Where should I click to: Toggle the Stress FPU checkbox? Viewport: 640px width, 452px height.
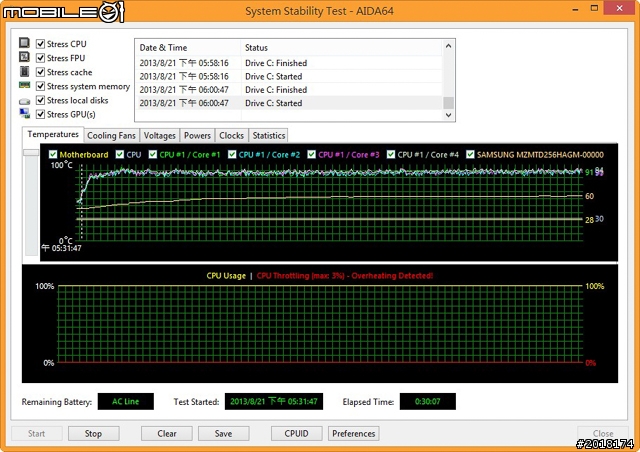tap(40, 58)
